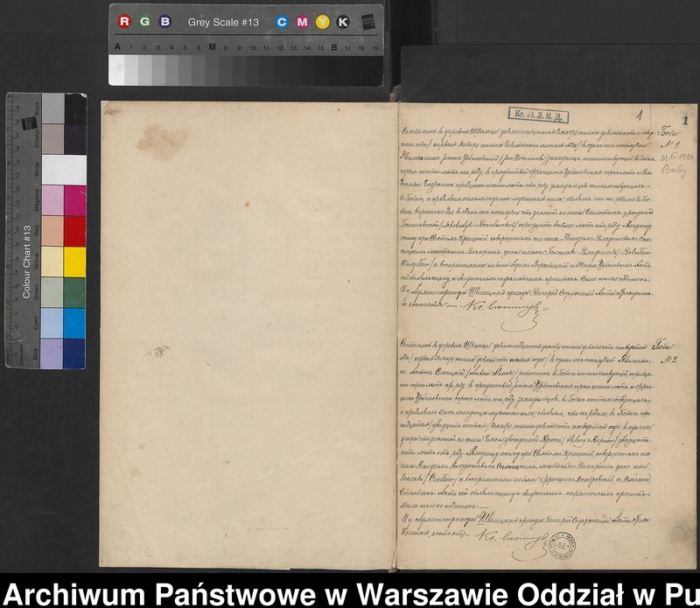Select the dark blue swatch on colour chart

pos(74,353)
